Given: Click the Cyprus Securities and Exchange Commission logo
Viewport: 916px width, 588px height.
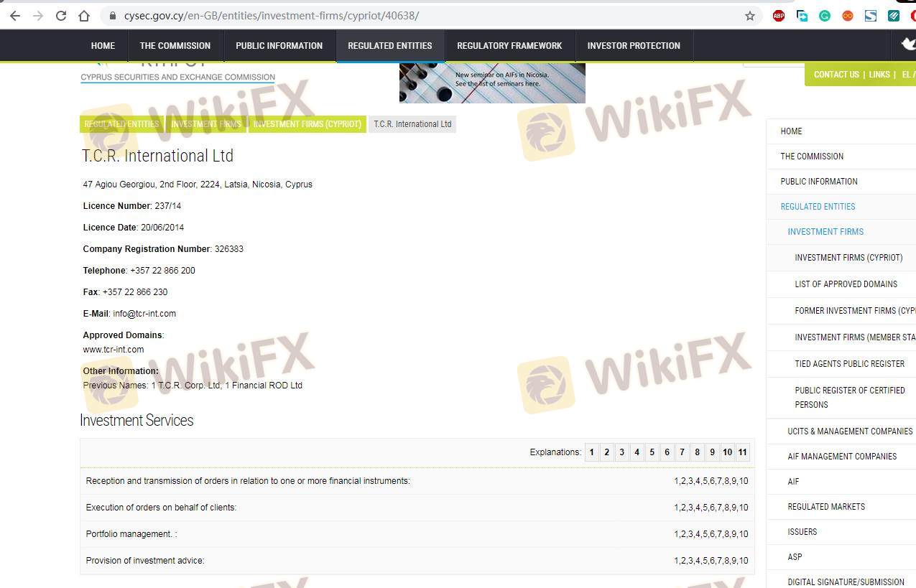Looking at the screenshot, I should click(x=177, y=74).
